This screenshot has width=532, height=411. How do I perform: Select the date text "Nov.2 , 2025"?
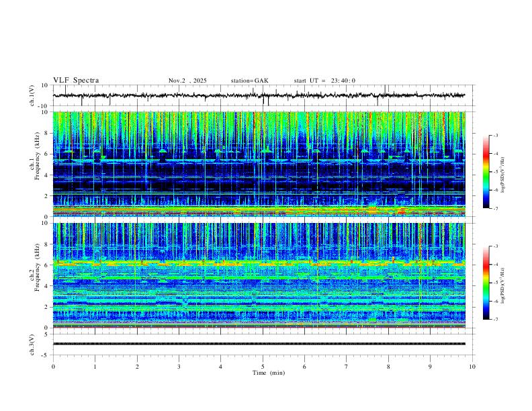[x=187, y=81]
